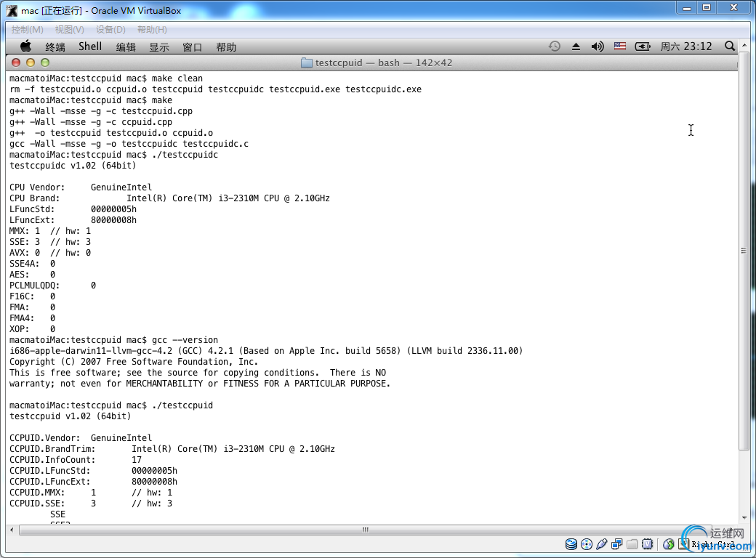The width and height of the screenshot is (756, 558).
Task: Click the US flag input source icon
Action: [x=620, y=46]
